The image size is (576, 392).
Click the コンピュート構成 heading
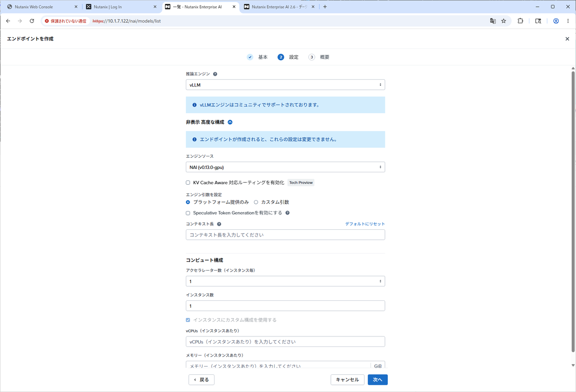pos(204,260)
